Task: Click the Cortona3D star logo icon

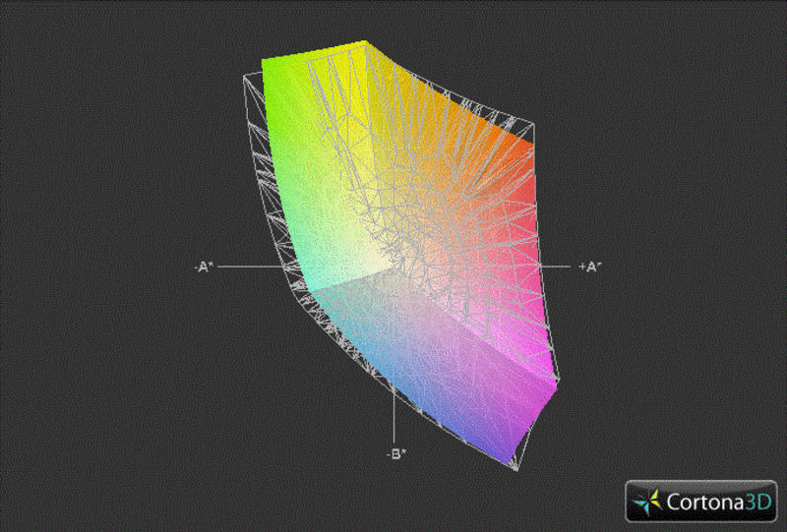Action: tap(648, 502)
